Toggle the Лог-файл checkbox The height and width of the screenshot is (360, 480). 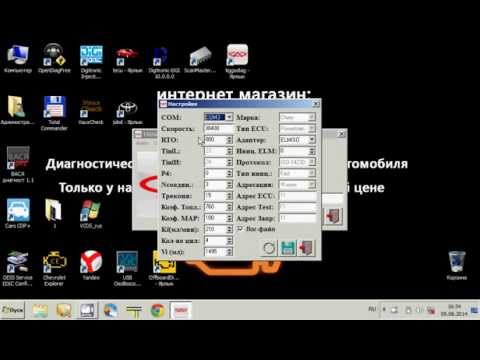point(240,229)
